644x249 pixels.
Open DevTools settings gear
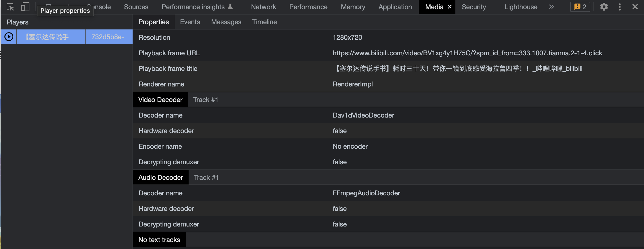[604, 7]
